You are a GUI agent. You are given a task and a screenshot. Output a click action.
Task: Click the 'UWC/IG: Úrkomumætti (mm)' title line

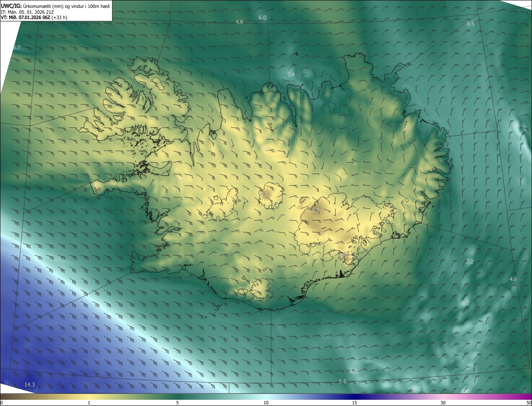tap(56, 6)
